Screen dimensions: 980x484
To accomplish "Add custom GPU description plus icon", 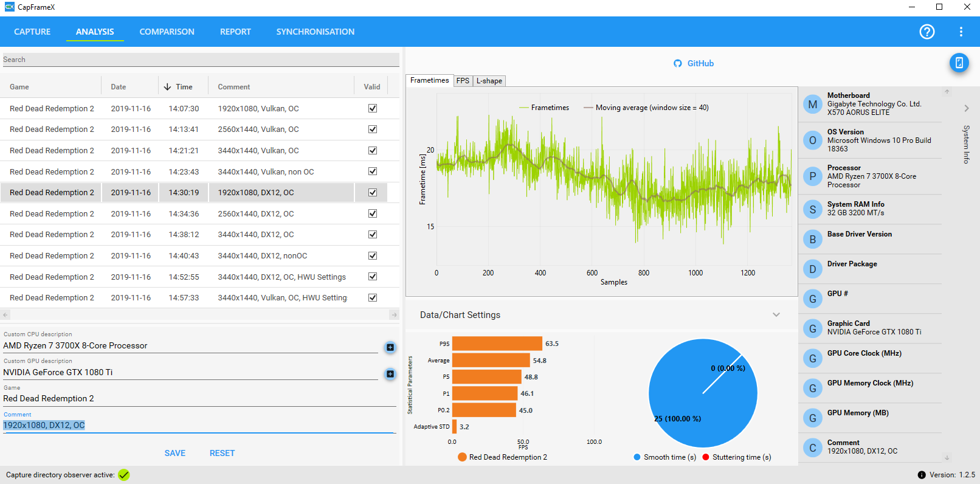I will click(390, 374).
